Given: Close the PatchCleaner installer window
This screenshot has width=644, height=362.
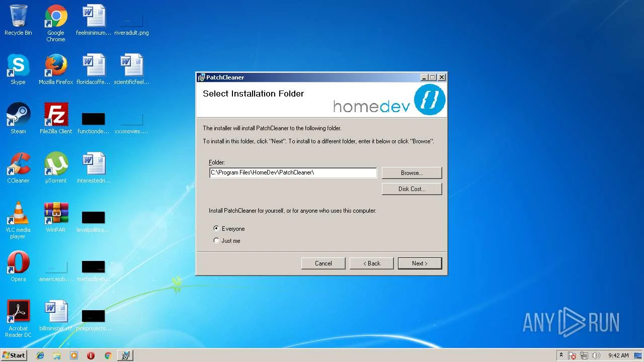Looking at the screenshot, I should pyautogui.click(x=441, y=77).
